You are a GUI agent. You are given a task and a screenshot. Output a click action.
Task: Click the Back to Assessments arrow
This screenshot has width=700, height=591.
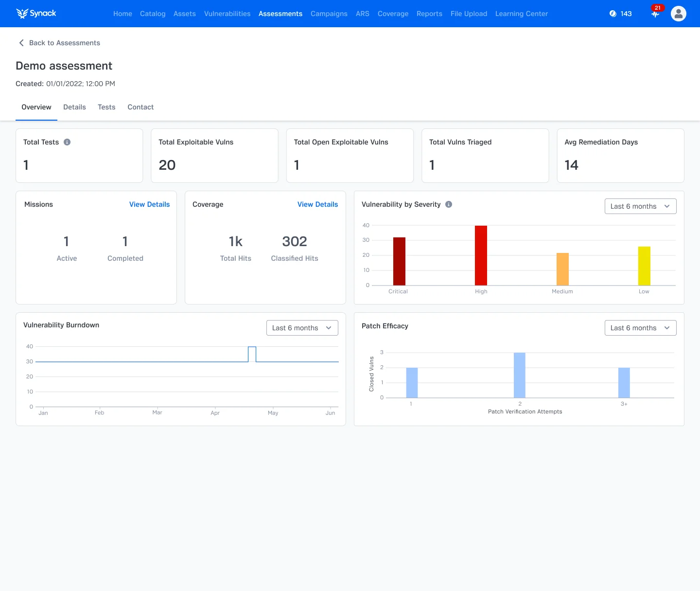[21, 43]
